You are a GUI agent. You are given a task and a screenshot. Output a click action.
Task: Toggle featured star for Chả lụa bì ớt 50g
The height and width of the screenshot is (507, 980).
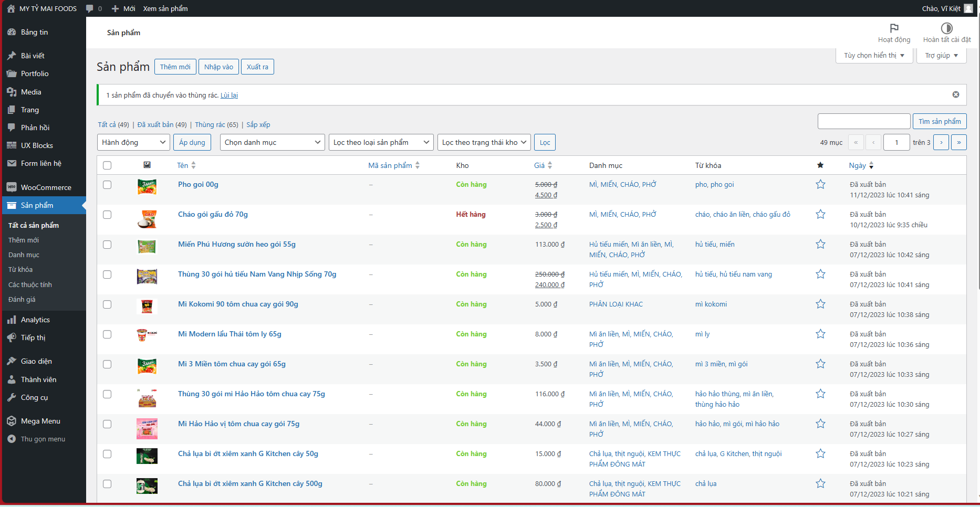pyautogui.click(x=820, y=453)
